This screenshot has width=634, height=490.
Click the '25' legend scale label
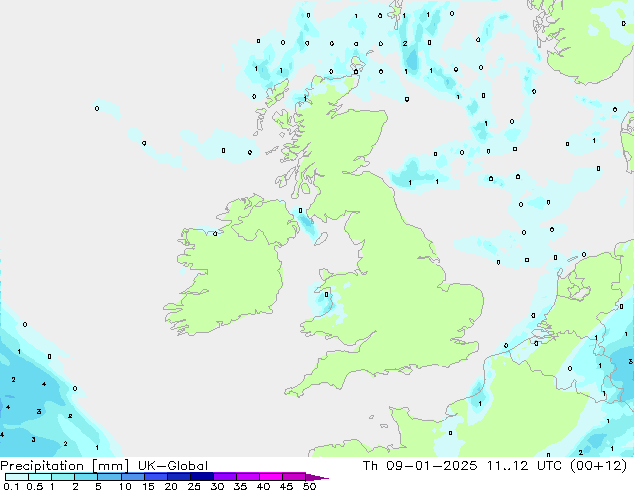194,486
